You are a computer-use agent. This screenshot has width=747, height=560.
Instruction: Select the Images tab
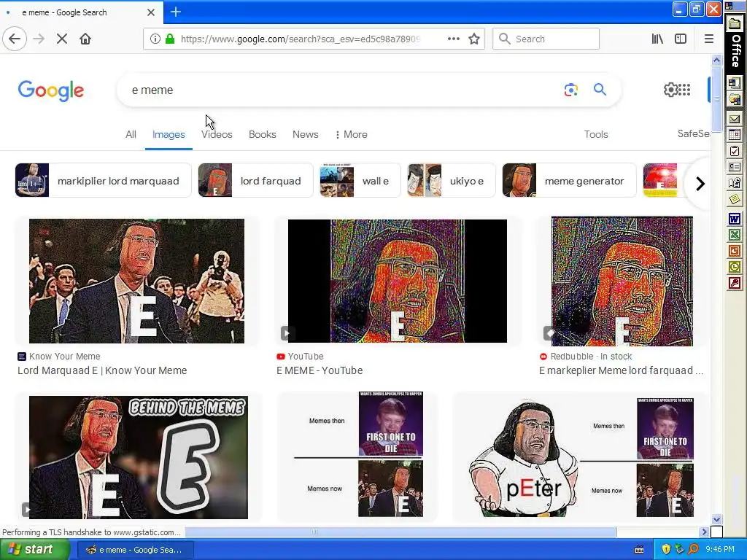click(x=169, y=135)
